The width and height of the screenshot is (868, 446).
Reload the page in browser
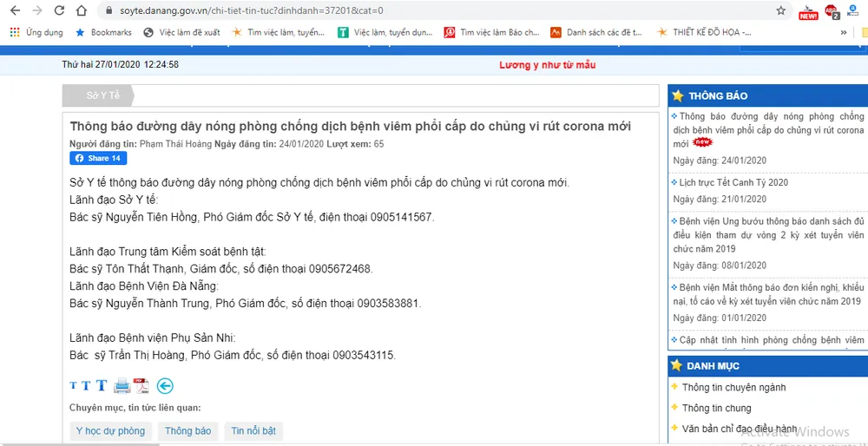59,11
